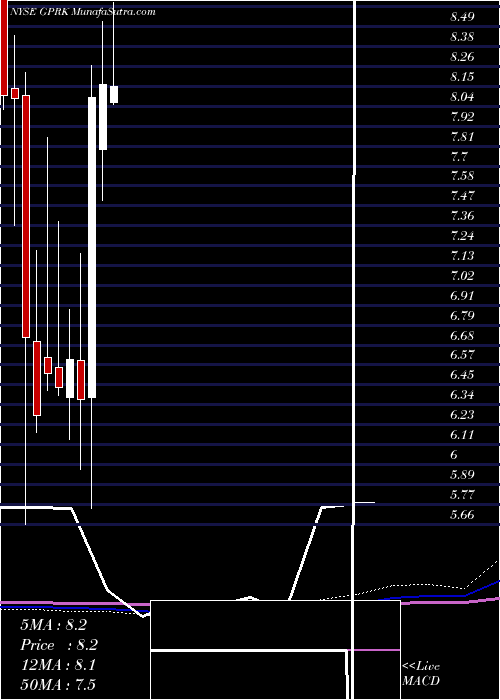Screen dimensions: 500x700
Task: Select the long red candle falling to 6.68
Action: click(26, 216)
